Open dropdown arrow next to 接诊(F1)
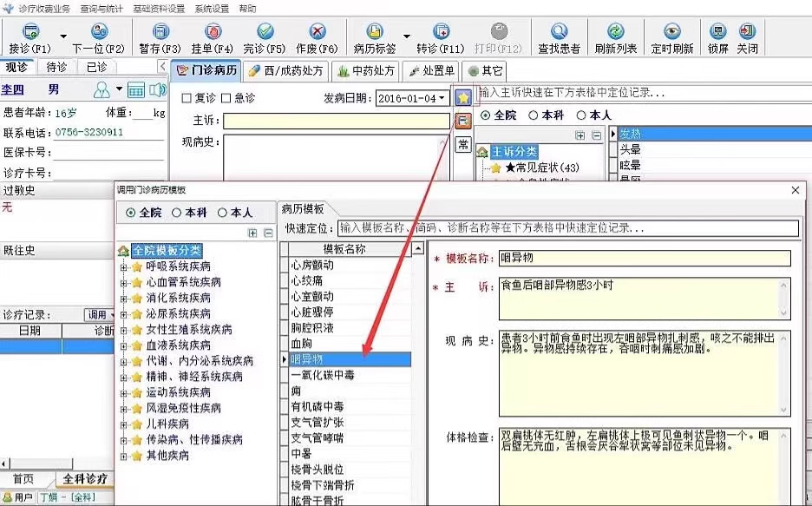This screenshot has width=812, height=506. (63, 36)
